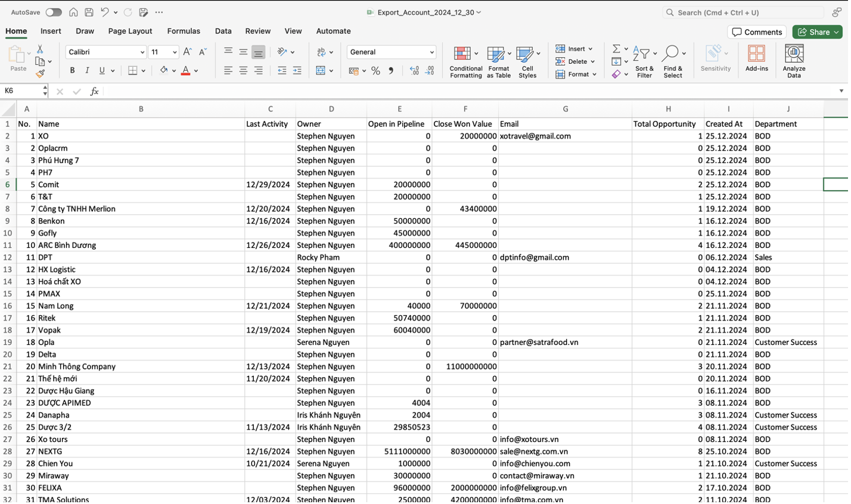Click the Increase Decimal icon

pyautogui.click(x=415, y=71)
